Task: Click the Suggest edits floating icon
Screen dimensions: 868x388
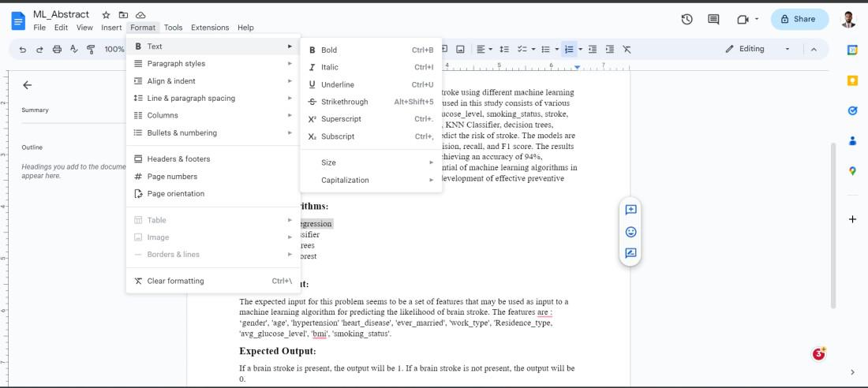Action: pyautogui.click(x=630, y=253)
